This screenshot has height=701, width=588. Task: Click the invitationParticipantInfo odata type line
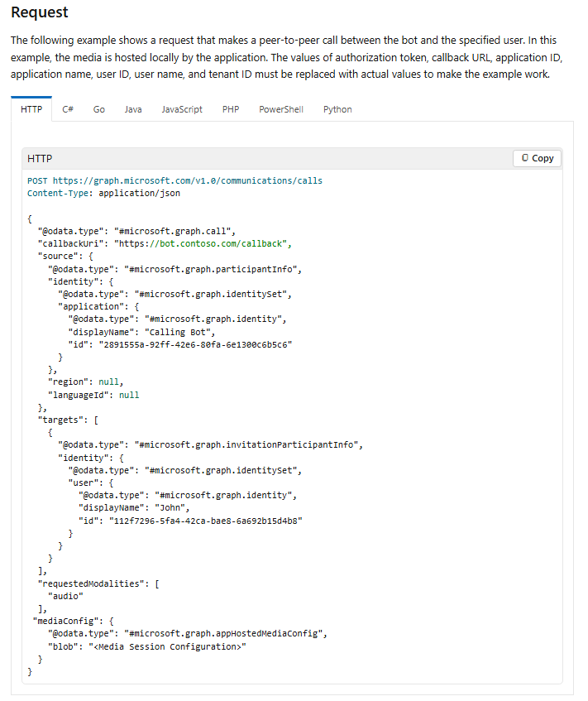(x=210, y=444)
